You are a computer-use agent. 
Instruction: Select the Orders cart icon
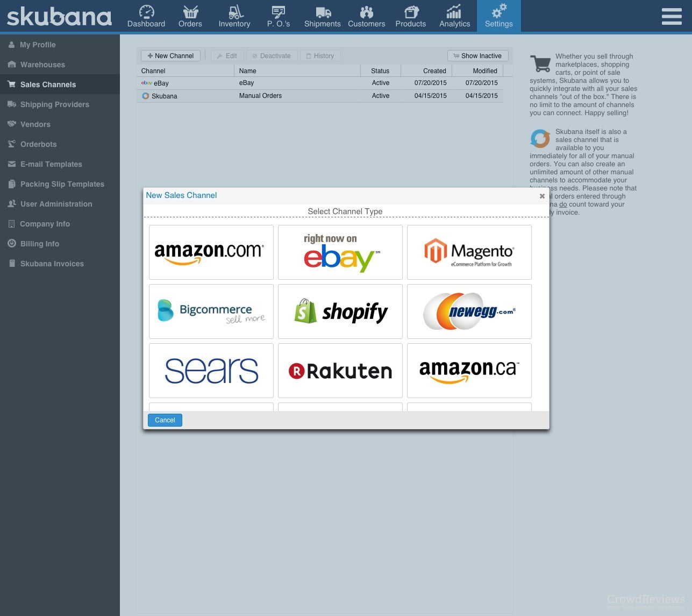click(190, 11)
